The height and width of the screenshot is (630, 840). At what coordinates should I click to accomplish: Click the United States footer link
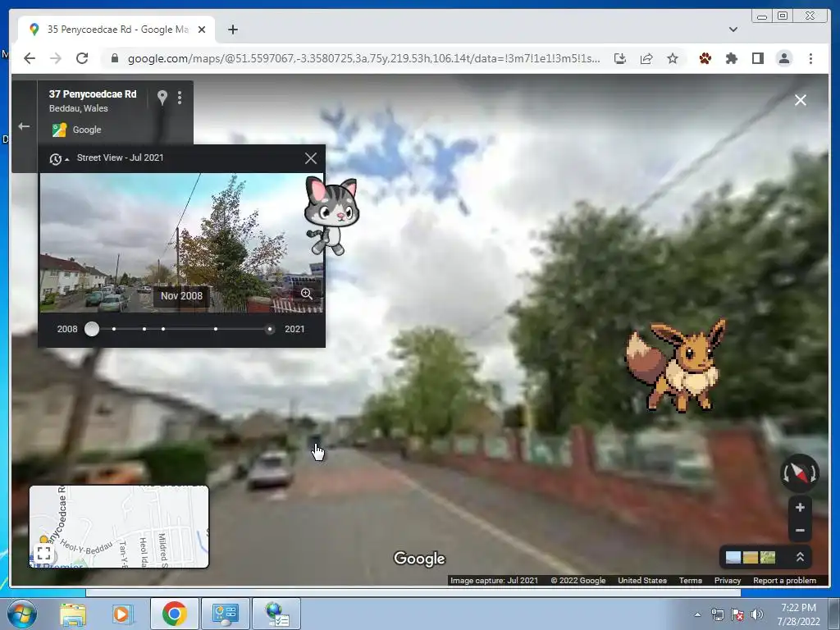pos(641,580)
